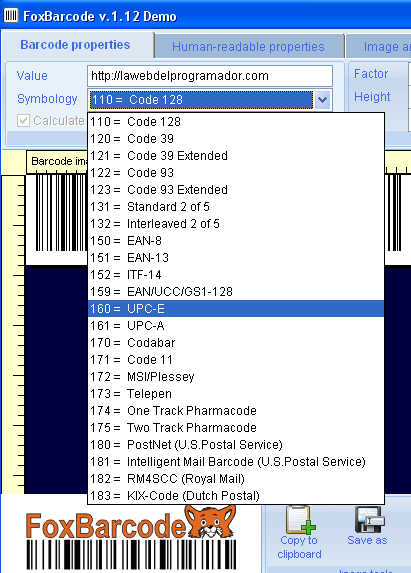This screenshot has height=573, width=411.
Task: Collapse the Symbology combo box arrow
Action: click(323, 99)
